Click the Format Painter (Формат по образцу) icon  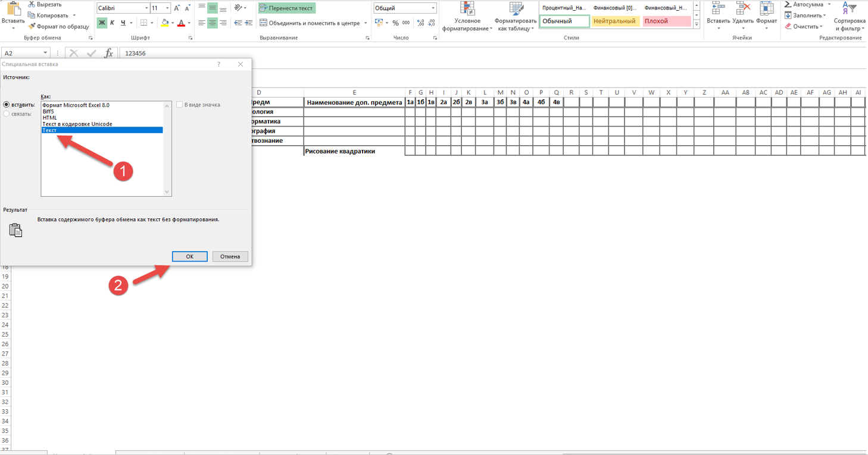[32, 26]
